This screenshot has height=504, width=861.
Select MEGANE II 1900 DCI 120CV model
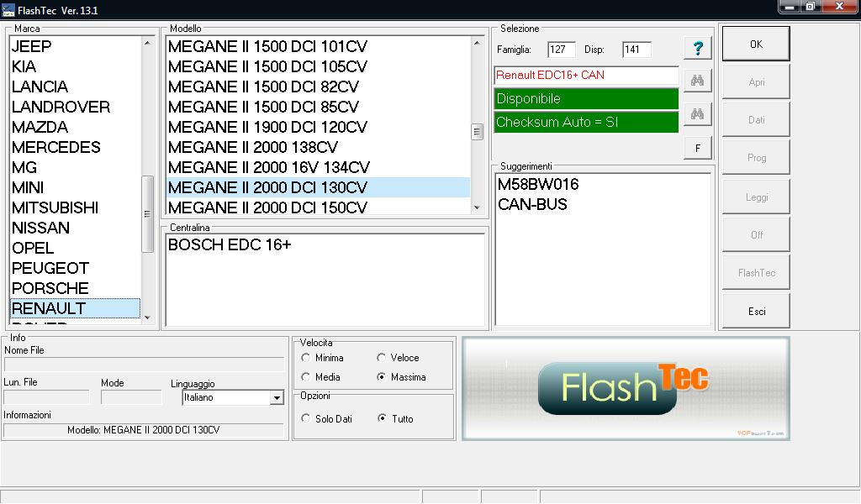[318, 127]
